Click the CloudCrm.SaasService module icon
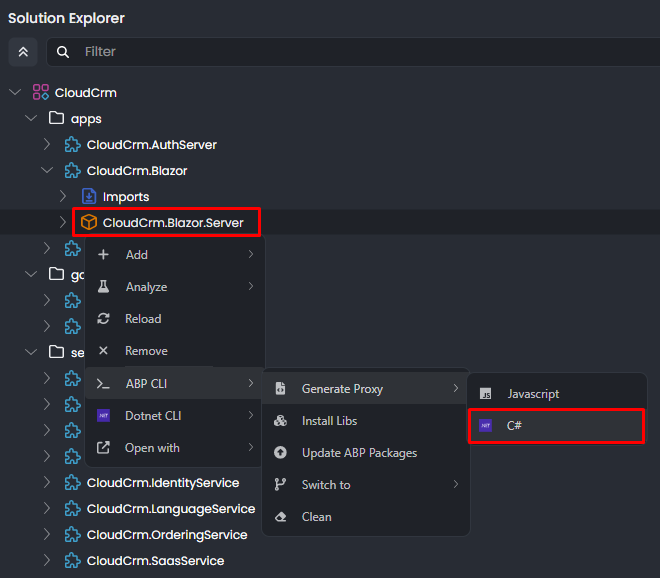 pyautogui.click(x=73, y=561)
